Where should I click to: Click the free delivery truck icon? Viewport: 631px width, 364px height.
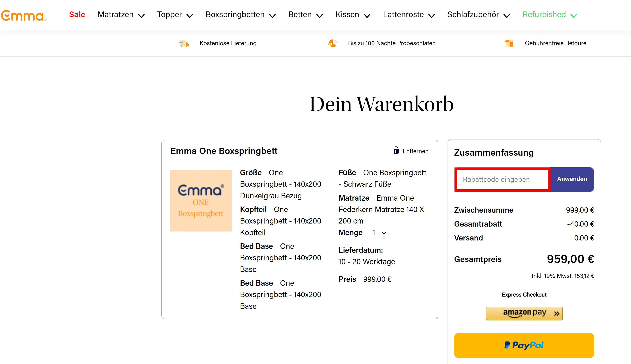(x=184, y=44)
